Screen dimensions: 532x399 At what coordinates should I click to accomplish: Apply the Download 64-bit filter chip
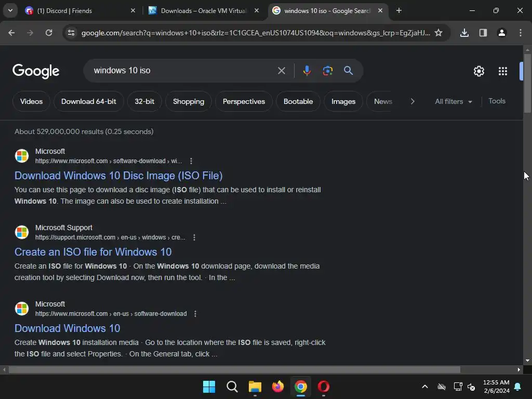(88, 101)
